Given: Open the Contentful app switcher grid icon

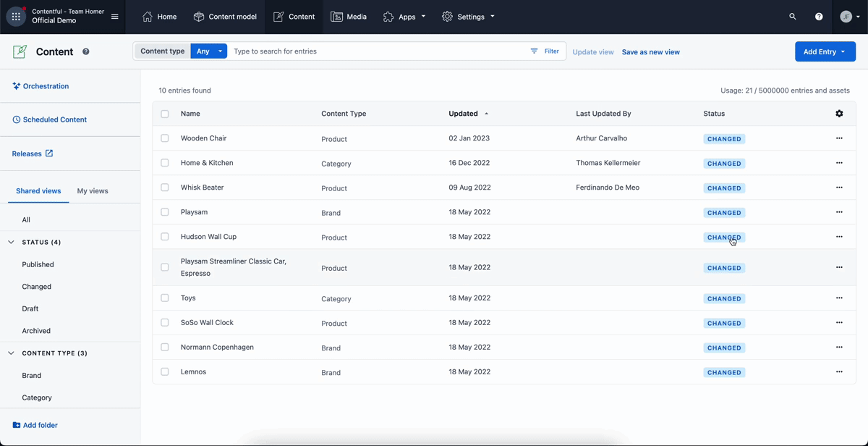Looking at the screenshot, I should (16, 17).
